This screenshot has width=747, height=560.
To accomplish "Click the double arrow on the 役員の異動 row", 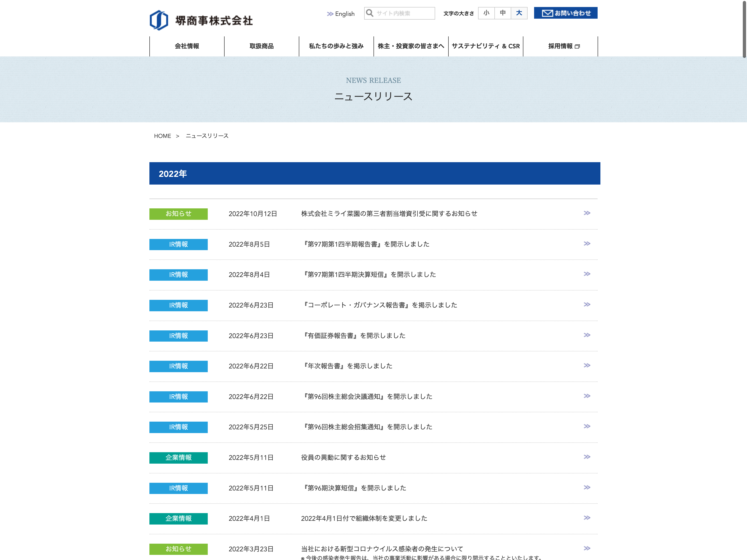I will click(587, 457).
